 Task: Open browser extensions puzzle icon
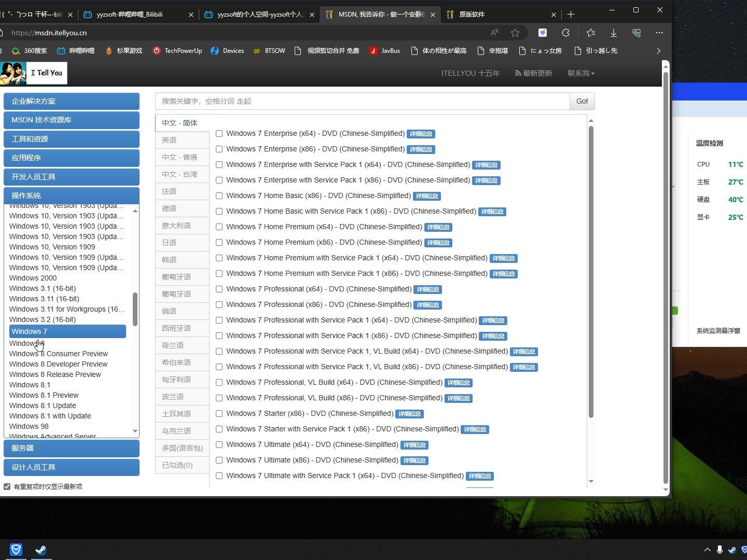[x=565, y=33]
